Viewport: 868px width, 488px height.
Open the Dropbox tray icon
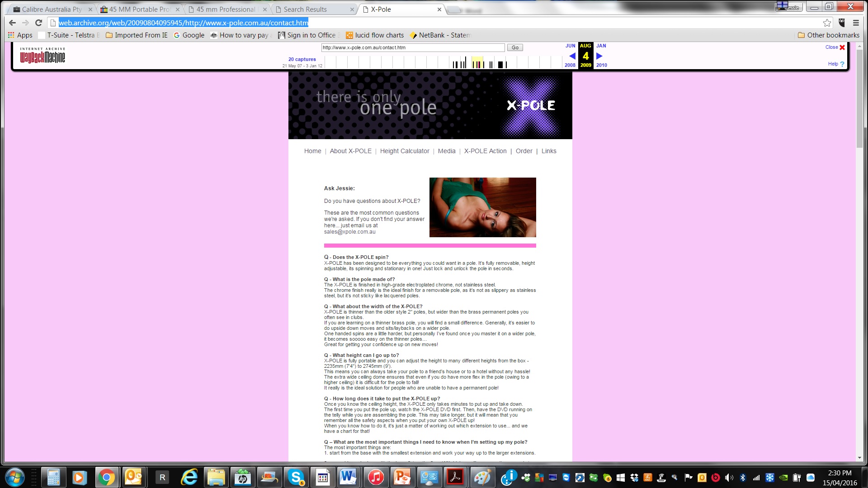tap(634, 478)
